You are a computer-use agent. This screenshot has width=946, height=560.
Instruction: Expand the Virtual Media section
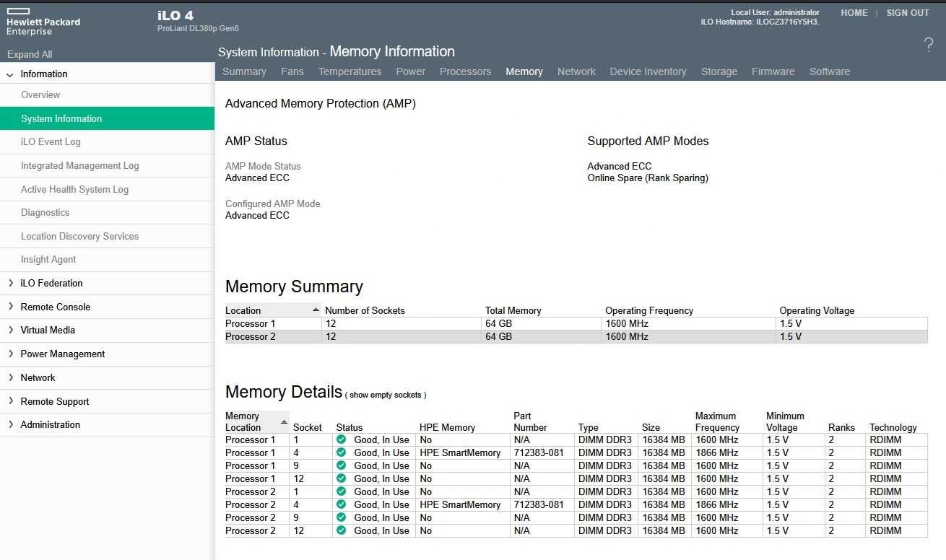[10, 330]
